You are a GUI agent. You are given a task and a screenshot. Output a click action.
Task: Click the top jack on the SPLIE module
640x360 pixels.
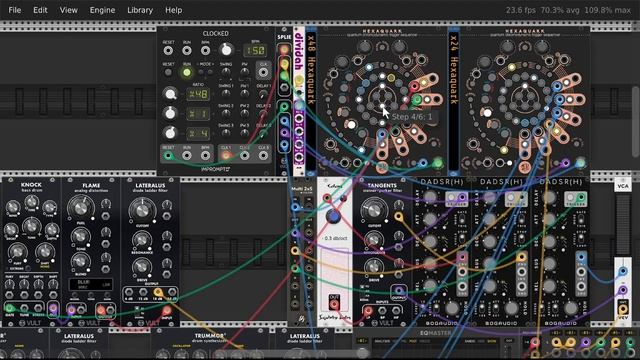pos(284,50)
